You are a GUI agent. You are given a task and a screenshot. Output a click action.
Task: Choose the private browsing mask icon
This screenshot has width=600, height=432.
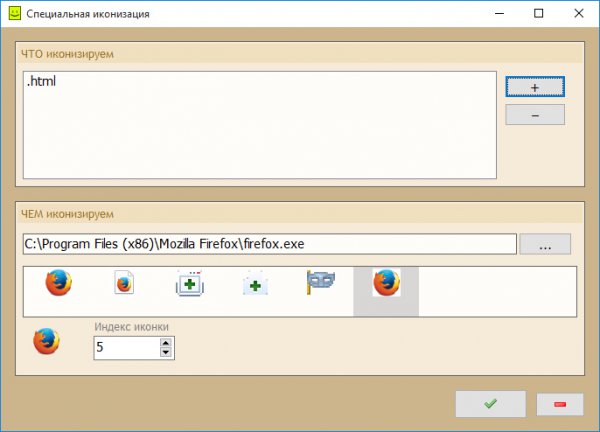pos(321,282)
